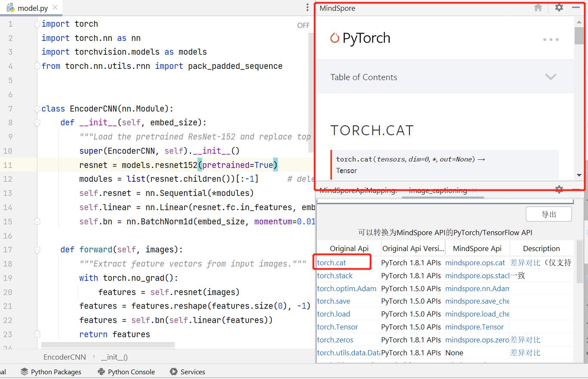Open the three-dot menu beside PyTorch logo
The width and height of the screenshot is (588, 379).
tap(551, 40)
